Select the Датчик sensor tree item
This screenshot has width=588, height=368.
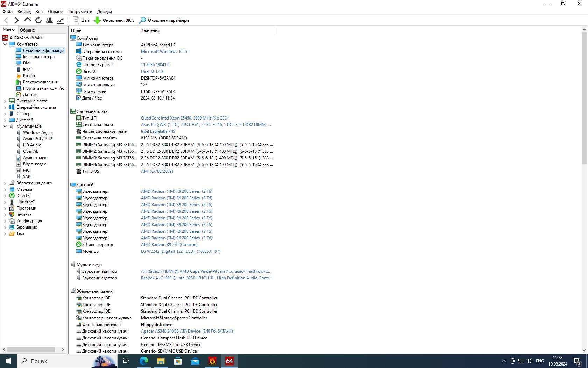(30, 95)
